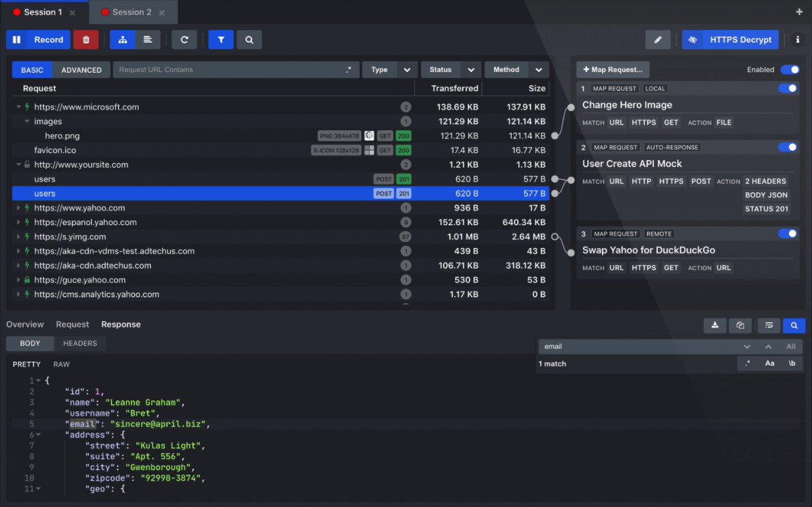Switch to the tree structure view icon
Screen dimensions: 812x507
click(x=123, y=40)
